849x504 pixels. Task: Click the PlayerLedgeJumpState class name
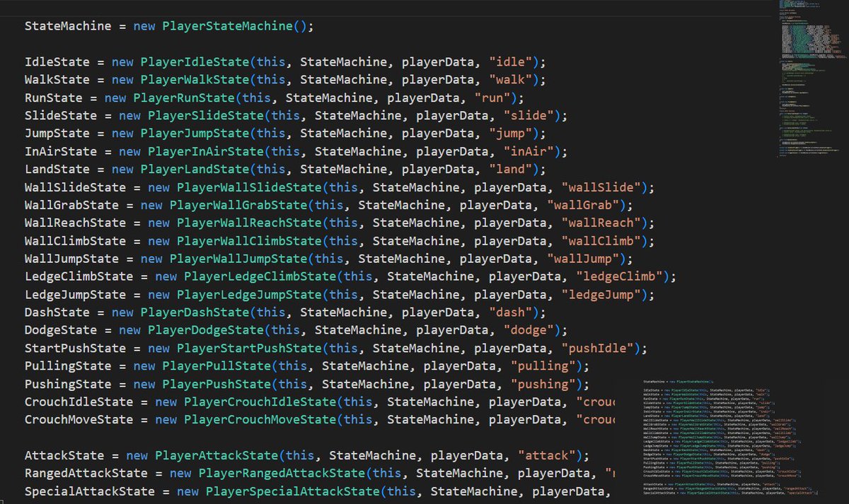tap(249, 294)
